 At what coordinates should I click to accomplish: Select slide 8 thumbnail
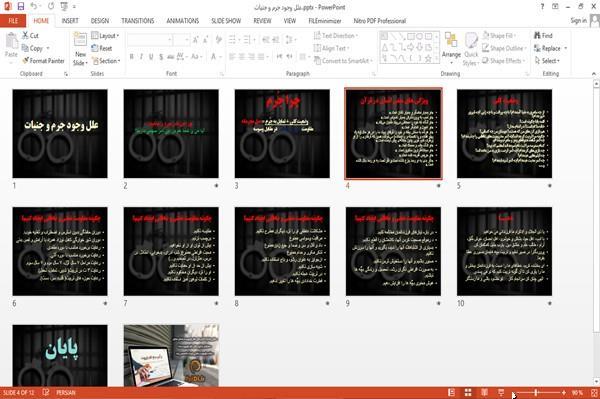[282, 251]
